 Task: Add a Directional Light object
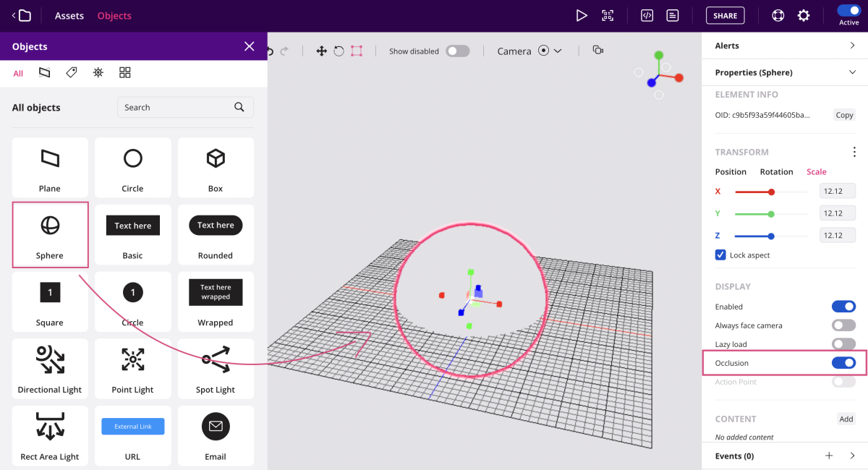[x=50, y=369]
